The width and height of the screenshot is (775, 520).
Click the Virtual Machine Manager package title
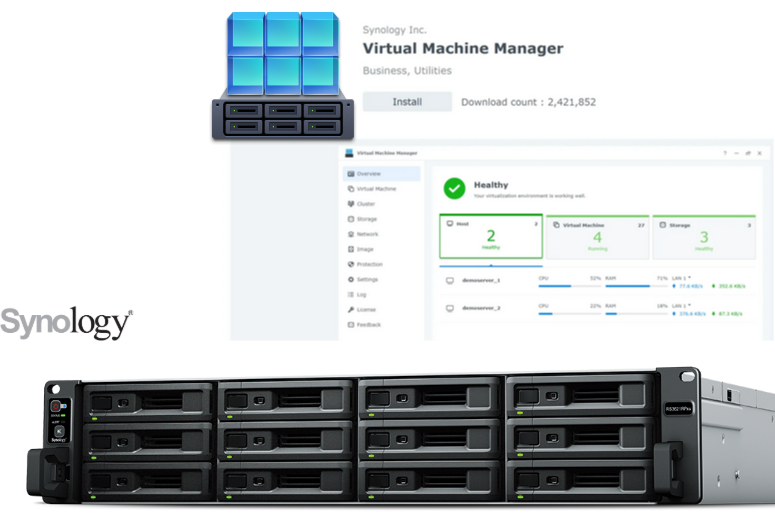click(x=463, y=48)
